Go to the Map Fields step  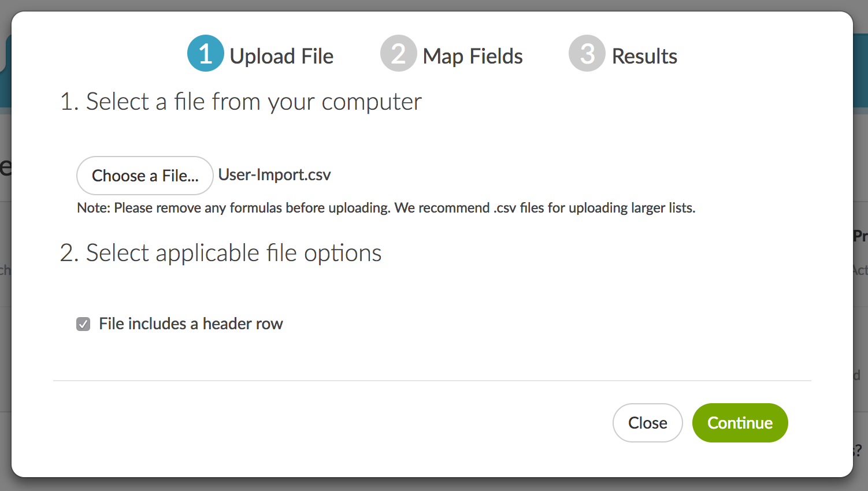click(x=473, y=56)
